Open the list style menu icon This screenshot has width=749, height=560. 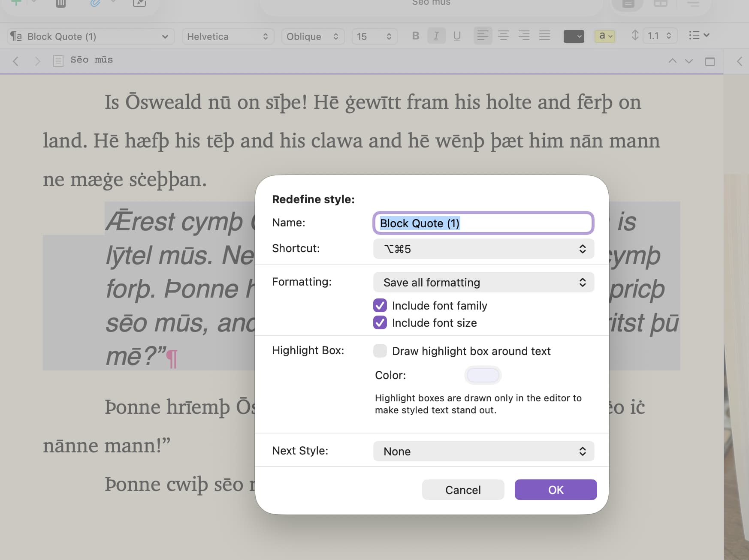coord(698,36)
